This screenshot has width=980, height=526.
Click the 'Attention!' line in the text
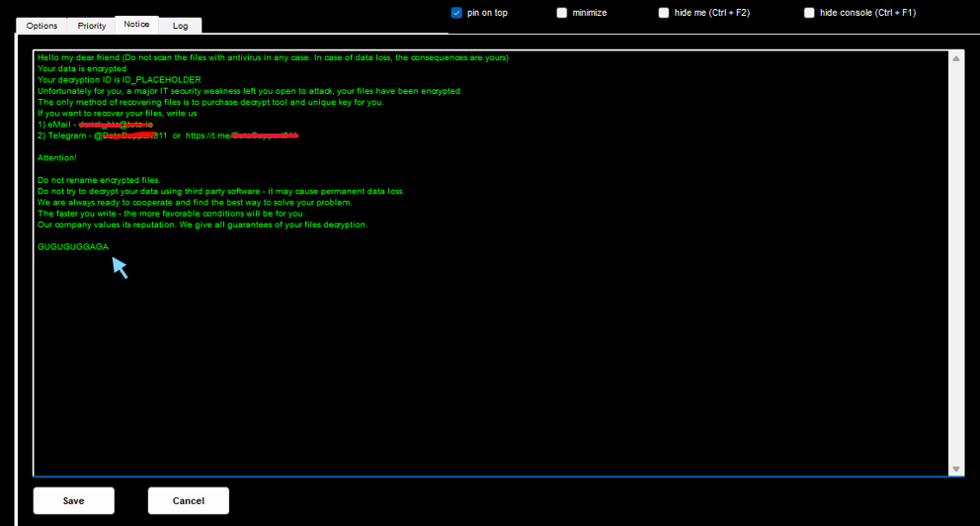pos(57,158)
